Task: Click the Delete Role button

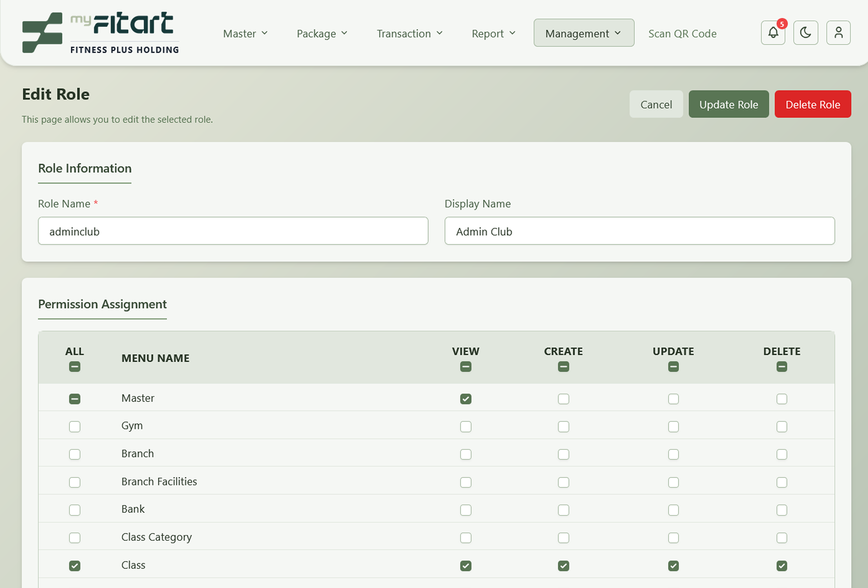Action: pos(812,104)
